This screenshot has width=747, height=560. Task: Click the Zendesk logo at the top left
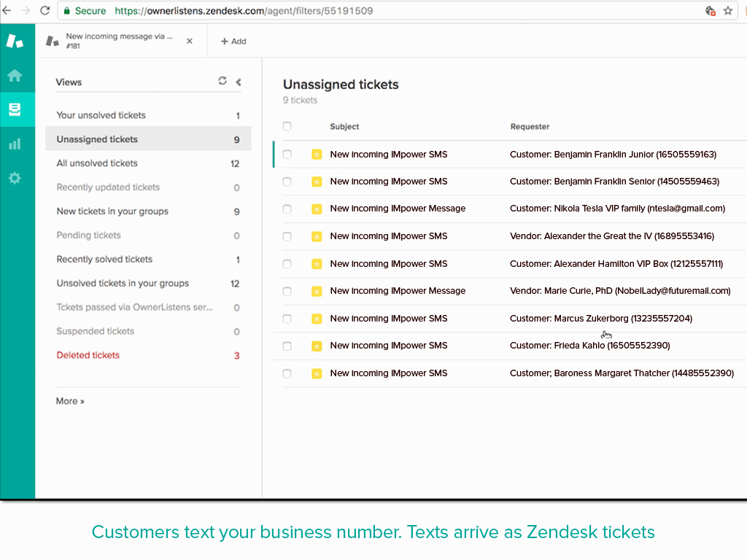pos(15,41)
